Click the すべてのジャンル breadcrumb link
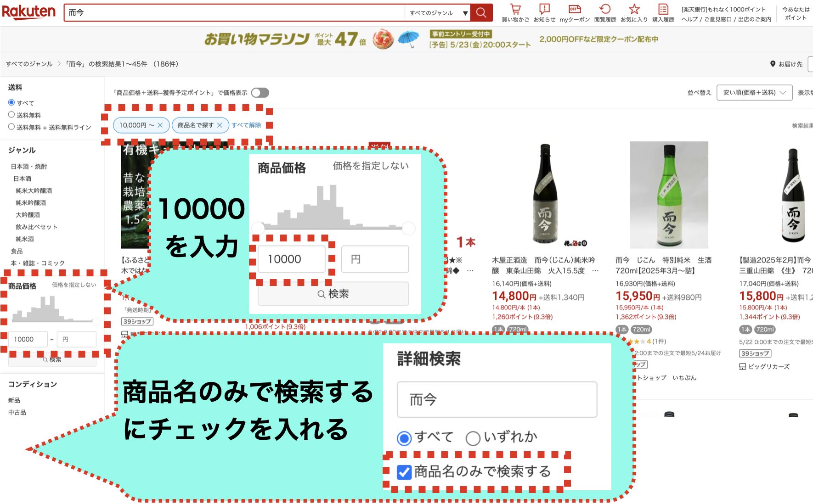This screenshot has width=813, height=504. [29, 64]
